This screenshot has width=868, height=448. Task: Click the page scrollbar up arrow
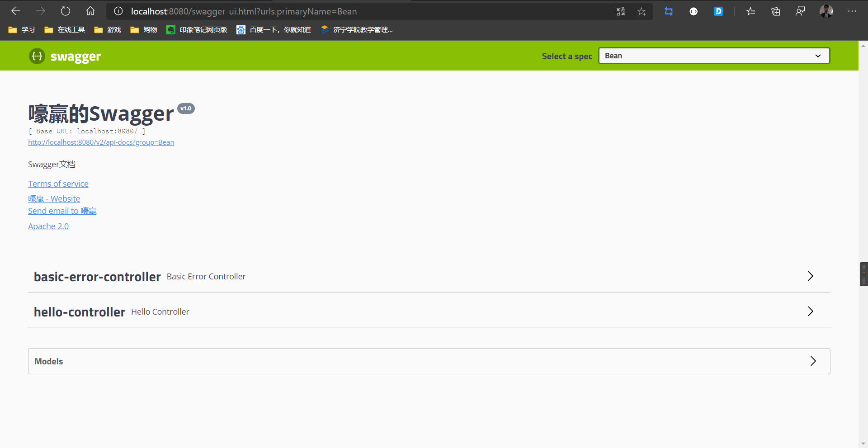863,46
